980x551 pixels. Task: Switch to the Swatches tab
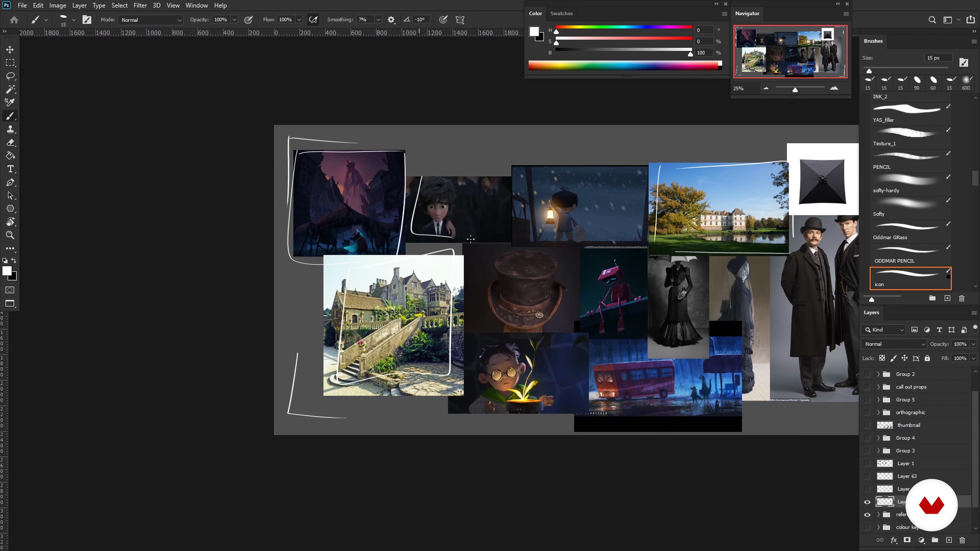561,13
